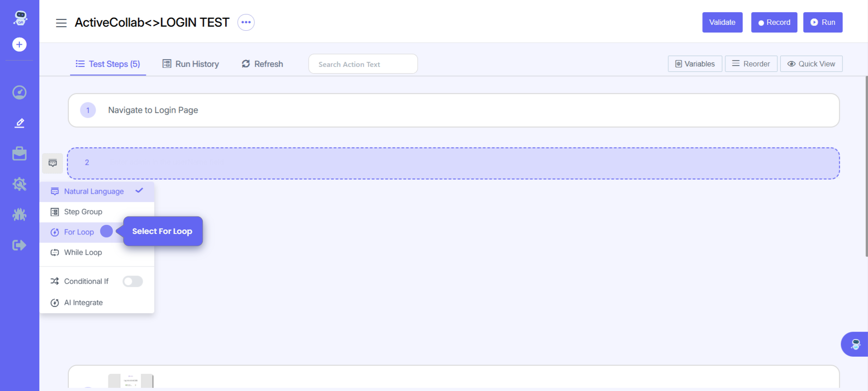Choose While Loop in the dropdown menu
This screenshot has width=868, height=391.
tap(83, 253)
